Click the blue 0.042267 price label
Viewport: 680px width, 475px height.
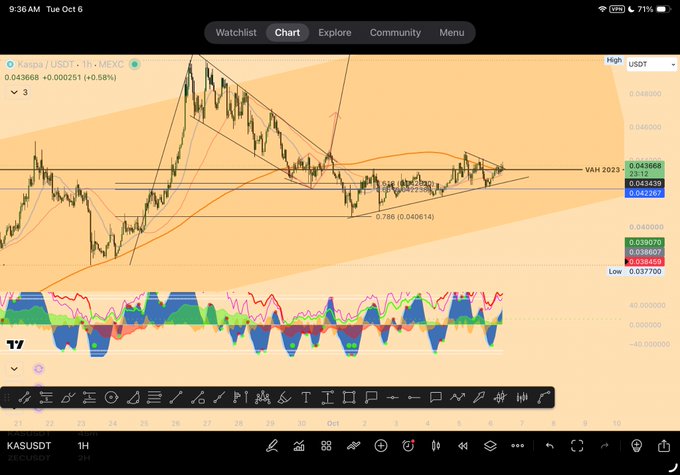click(645, 193)
